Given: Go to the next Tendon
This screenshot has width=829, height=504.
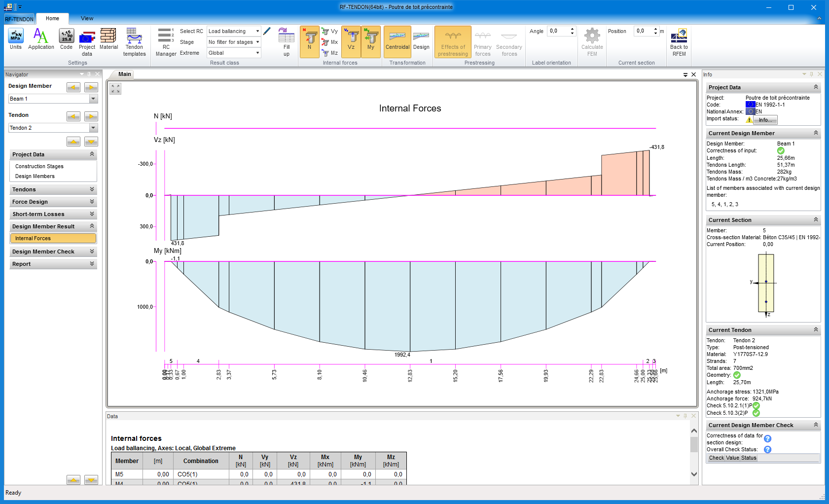Looking at the screenshot, I should click(x=91, y=116).
